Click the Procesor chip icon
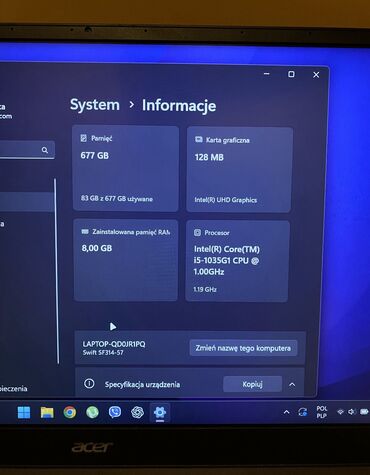This screenshot has width=370, height=475. pyautogui.click(x=197, y=232)
